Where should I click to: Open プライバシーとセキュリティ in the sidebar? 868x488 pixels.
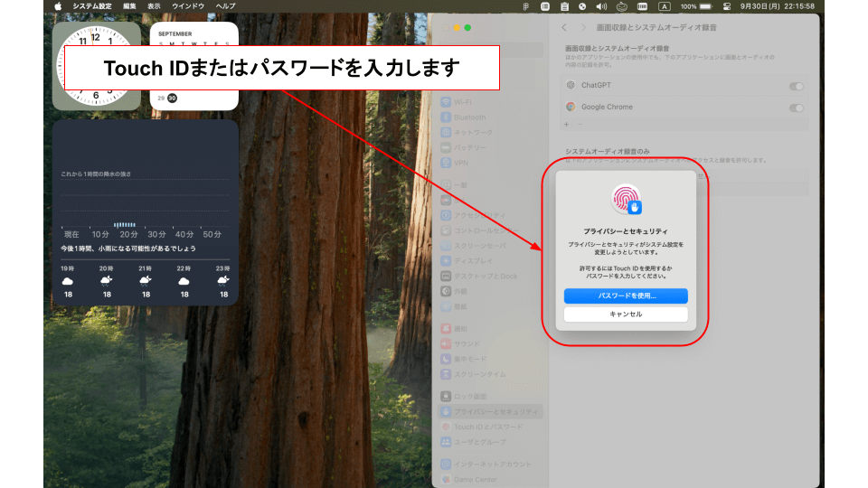(x=495, y=412)
